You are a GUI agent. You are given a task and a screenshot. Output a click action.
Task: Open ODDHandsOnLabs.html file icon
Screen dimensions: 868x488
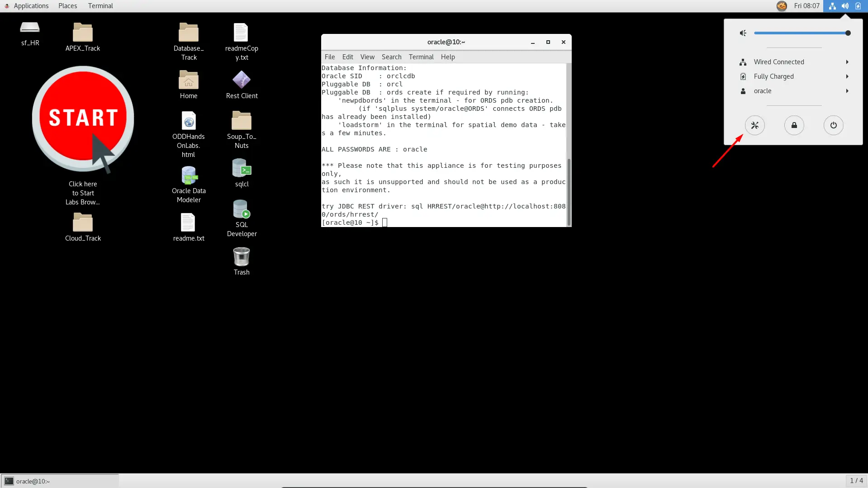coord(189,121)
